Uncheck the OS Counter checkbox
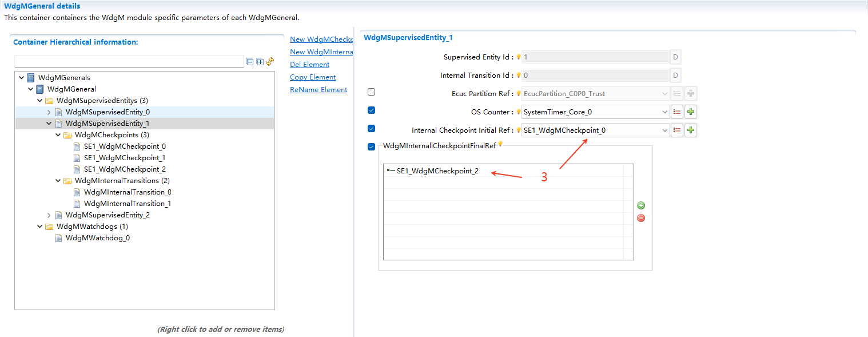 [x=372, y=110]
